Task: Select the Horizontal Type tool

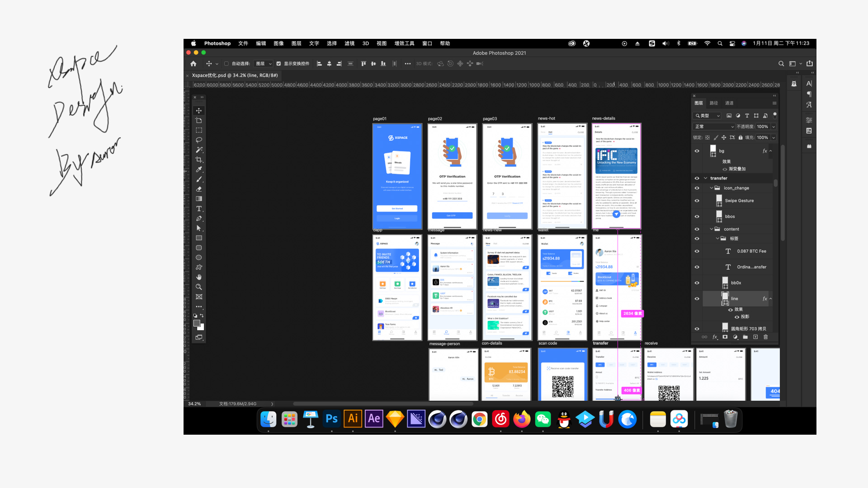Action: click(198, 209)
